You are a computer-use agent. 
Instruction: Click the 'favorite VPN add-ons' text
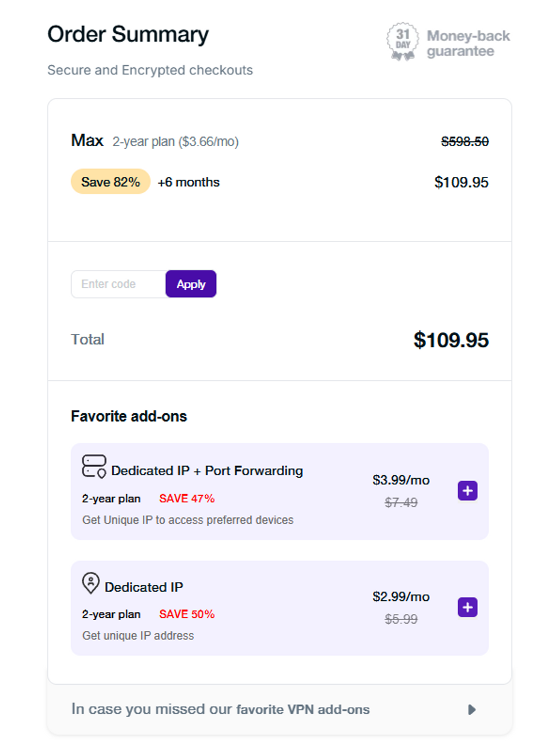[x=302, y=710]
